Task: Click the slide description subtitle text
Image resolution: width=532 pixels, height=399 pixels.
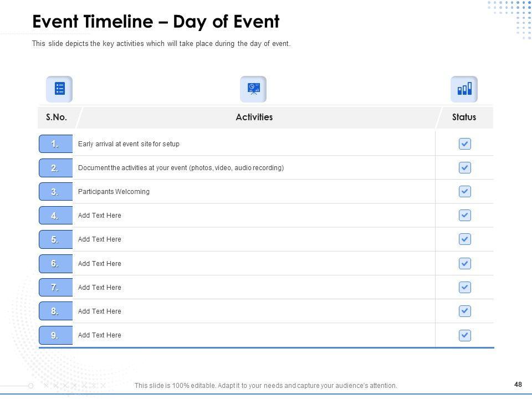Action: 161,44
